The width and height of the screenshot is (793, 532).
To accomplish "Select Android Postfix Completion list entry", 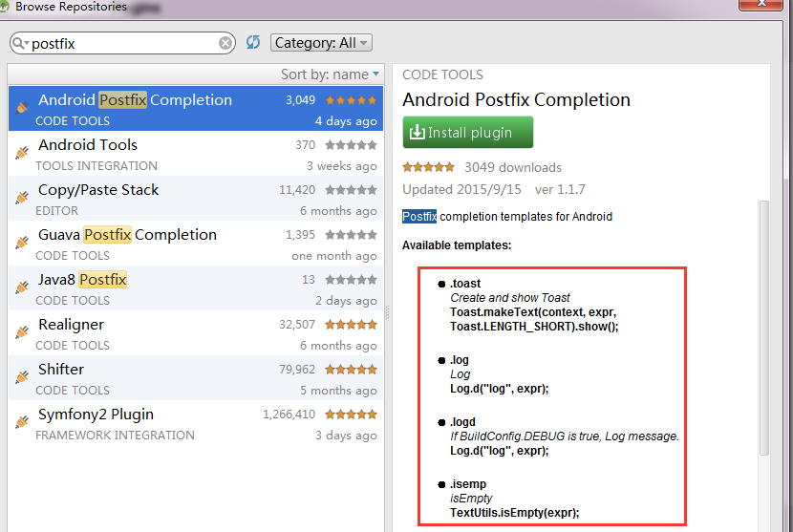I will tap(196, 108).
